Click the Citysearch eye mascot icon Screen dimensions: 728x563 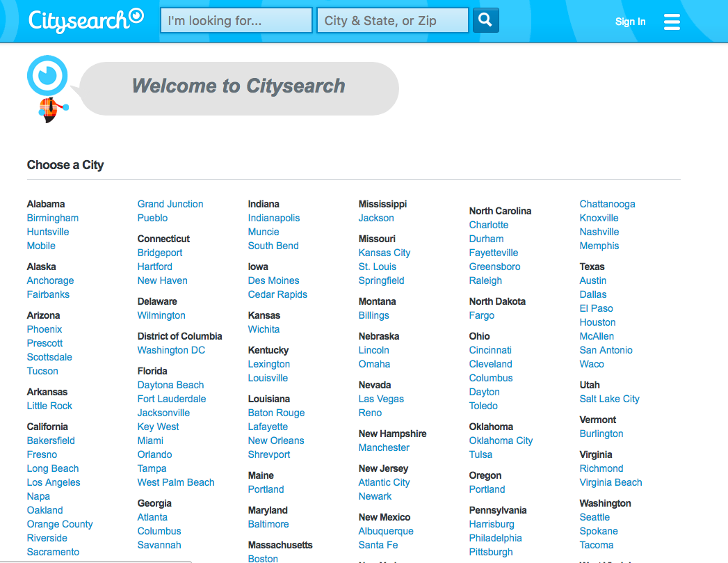tap(48, 88)
